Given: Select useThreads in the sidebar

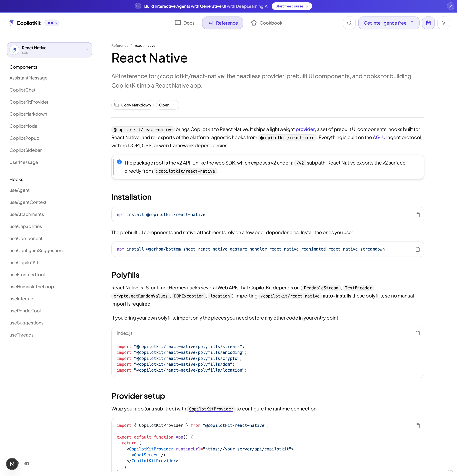Looking at the screenshot, I should tap(21, 335).
